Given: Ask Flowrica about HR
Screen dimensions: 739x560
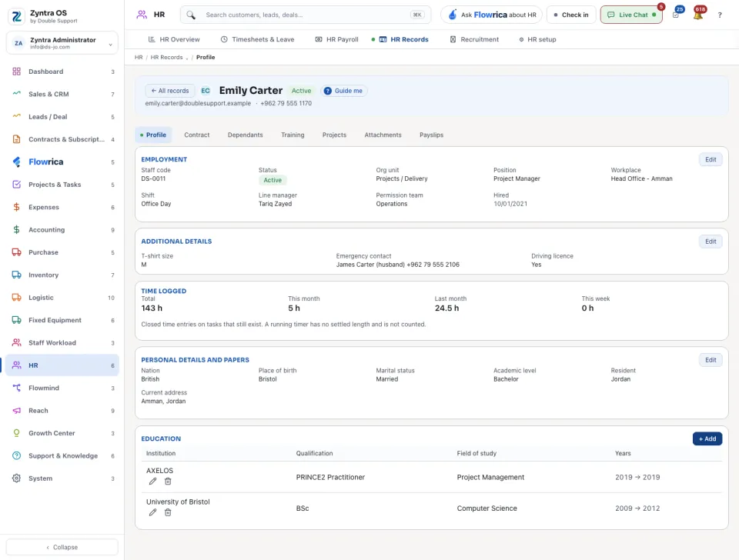Looking at the screenshot, I should (x=492, y=15).
